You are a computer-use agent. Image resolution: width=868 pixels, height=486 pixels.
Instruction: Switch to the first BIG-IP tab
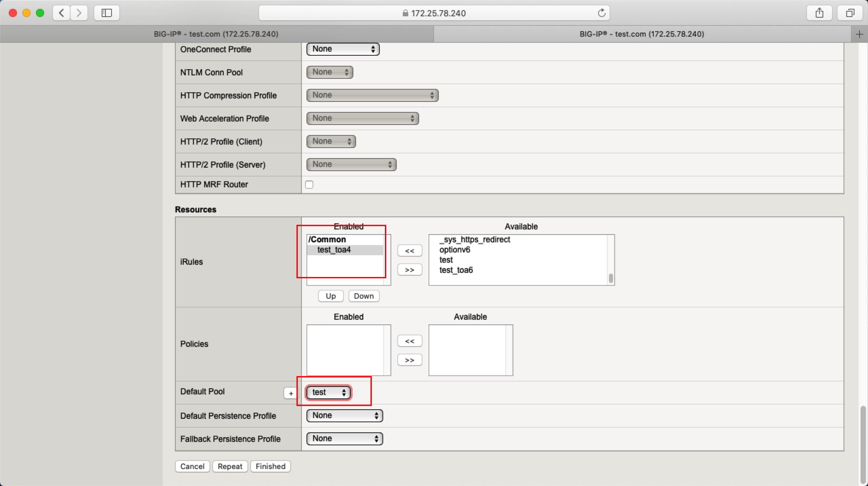coord(216,34)
